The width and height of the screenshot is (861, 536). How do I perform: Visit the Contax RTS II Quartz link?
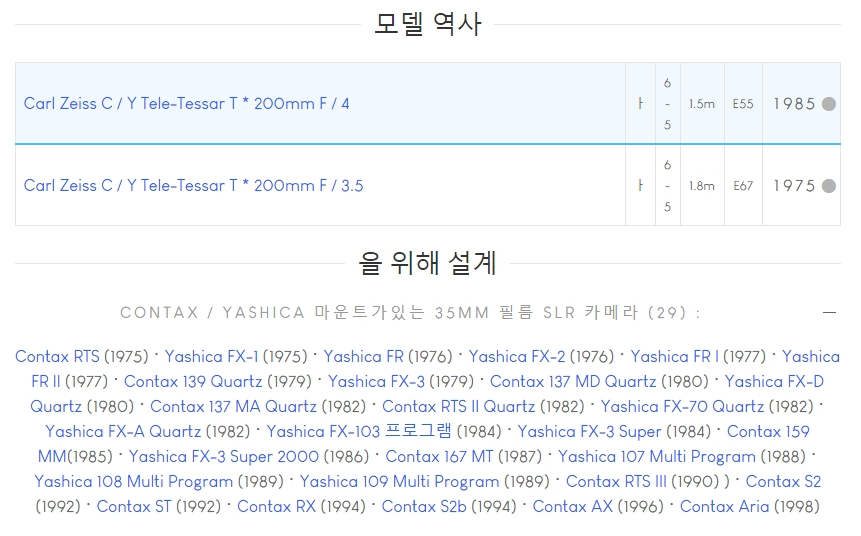tap(458, 407)
